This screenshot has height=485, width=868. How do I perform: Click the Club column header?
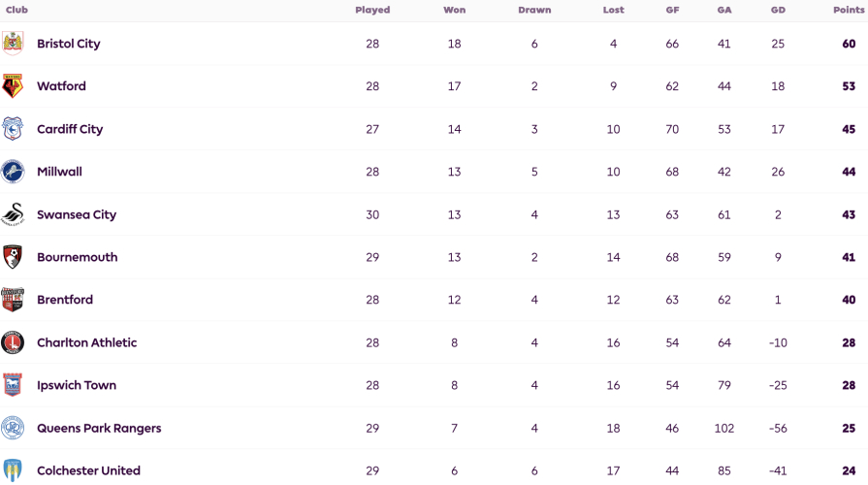[16, 10]
